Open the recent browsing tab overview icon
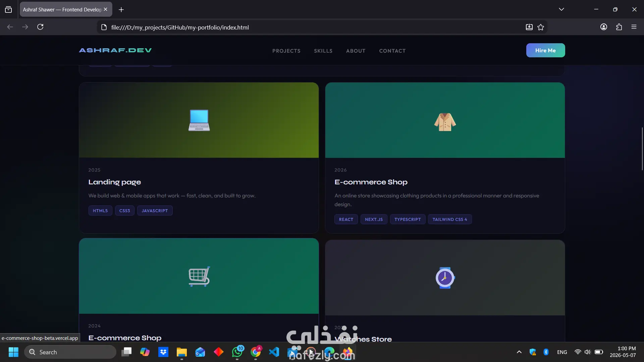This screenshot has width=644, height=362. pos(8,9)
